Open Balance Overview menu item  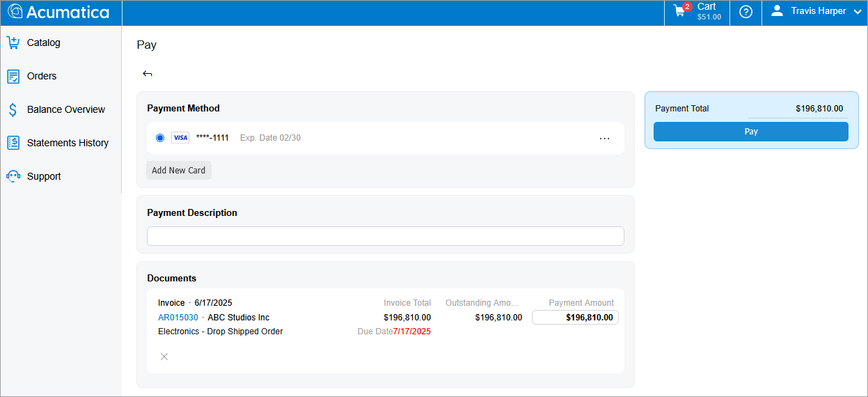click(x=65, y=109)
